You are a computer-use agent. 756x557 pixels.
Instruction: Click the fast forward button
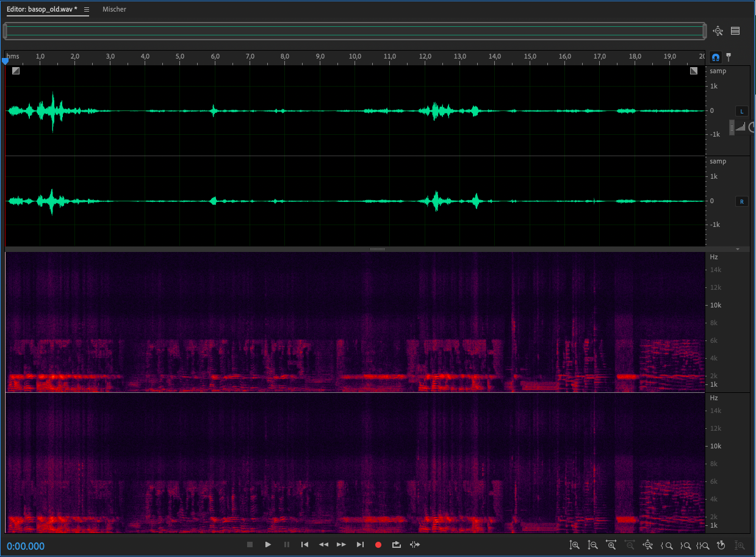342,545
